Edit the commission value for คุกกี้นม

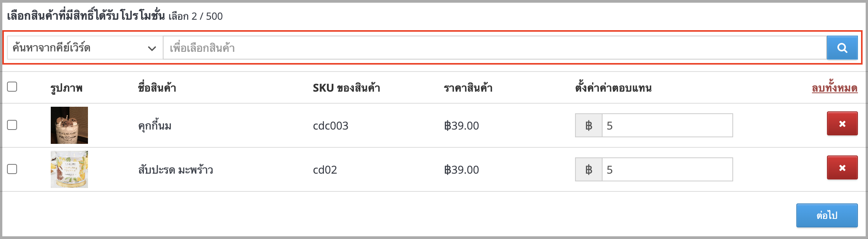667,125
